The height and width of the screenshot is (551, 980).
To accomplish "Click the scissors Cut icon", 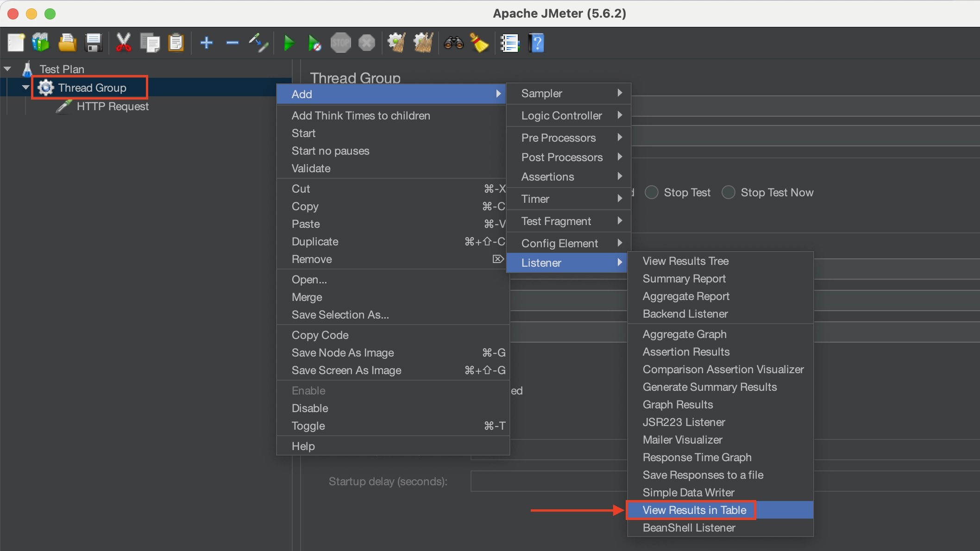I will pyautogui.click(x=123, y=44).
